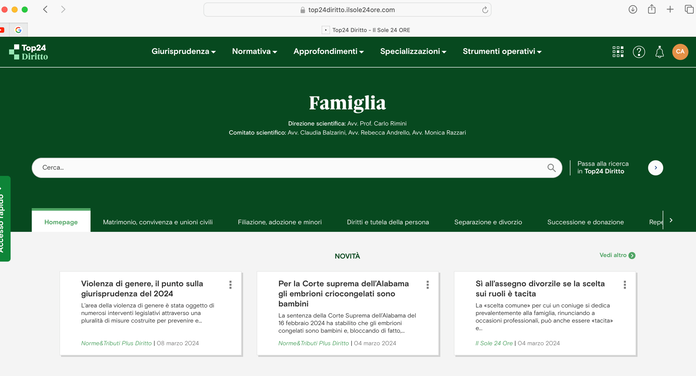
Task: Open options menu on Corte suprema dell'Alabama card
Action: [427, 285]
